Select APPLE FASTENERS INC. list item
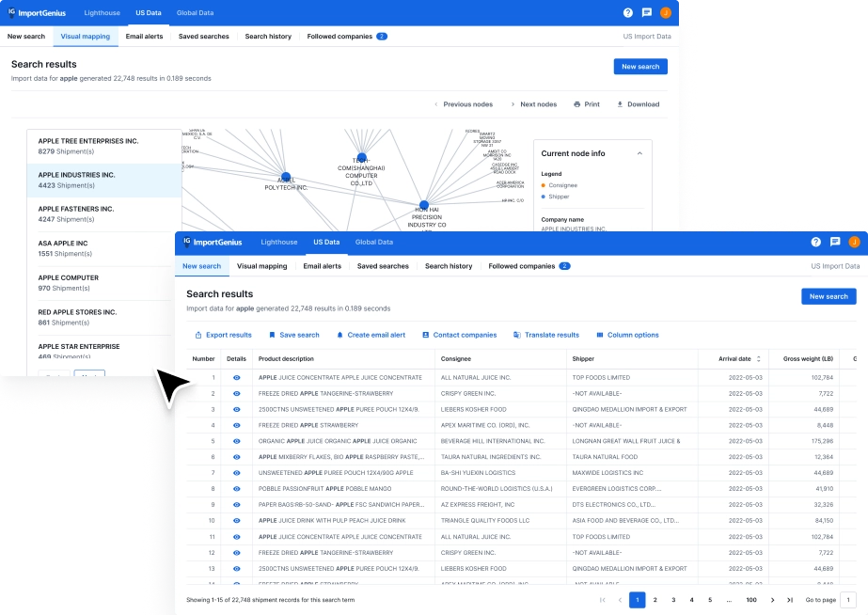The height and width of the screenshot is (615, 868). click(104, 214)
